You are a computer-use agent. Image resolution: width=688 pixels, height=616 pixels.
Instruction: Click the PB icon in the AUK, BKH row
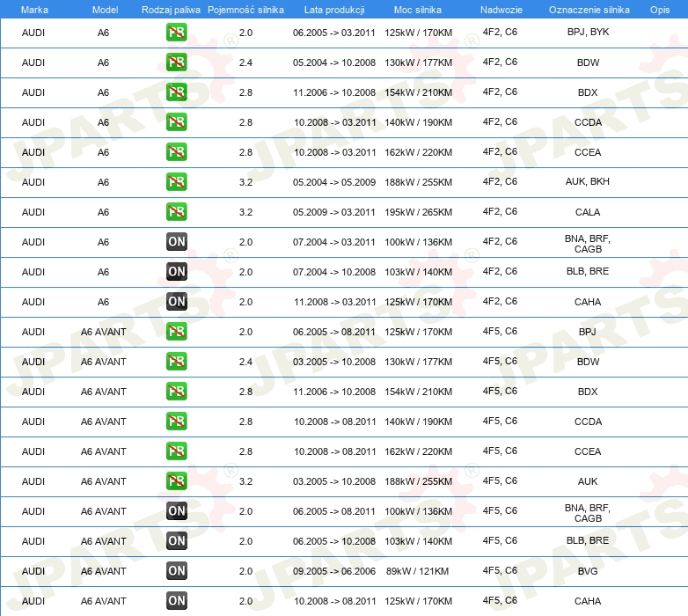click(x=177, y=182)
